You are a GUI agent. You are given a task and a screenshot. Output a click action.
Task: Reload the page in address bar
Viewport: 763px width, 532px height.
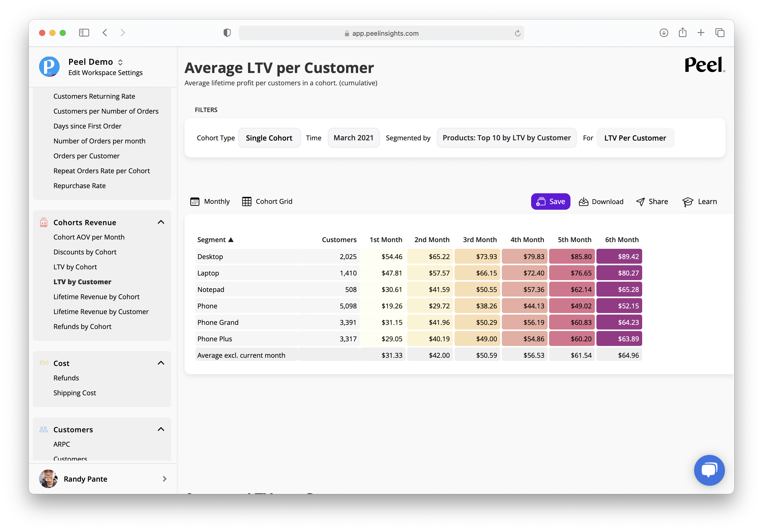517,33
